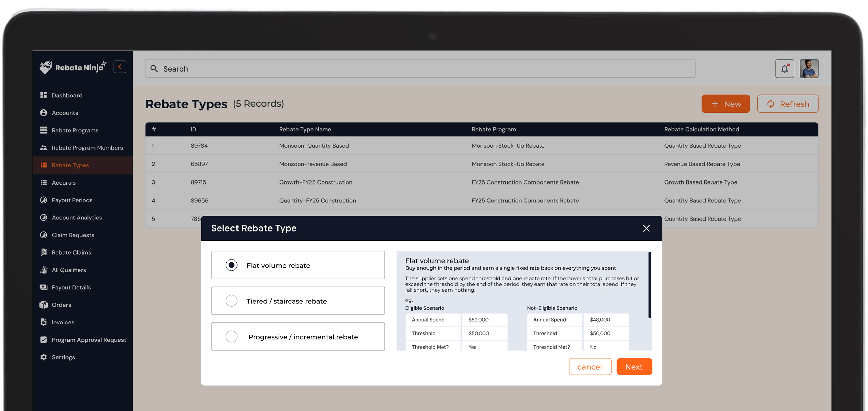
Task: Click the Rebate Program column header
Action: pyautogui.click(x=494, y=129)
